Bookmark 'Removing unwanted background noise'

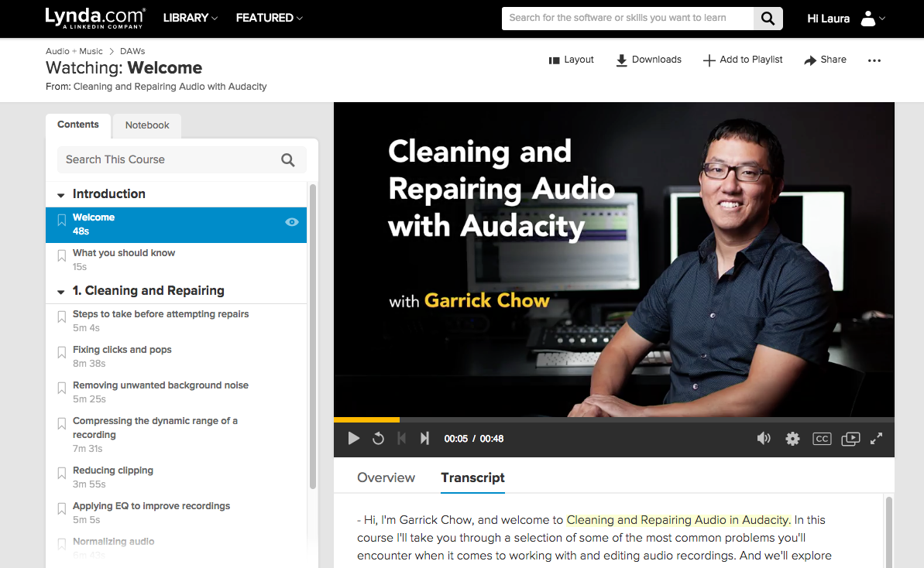coord(61,388)
